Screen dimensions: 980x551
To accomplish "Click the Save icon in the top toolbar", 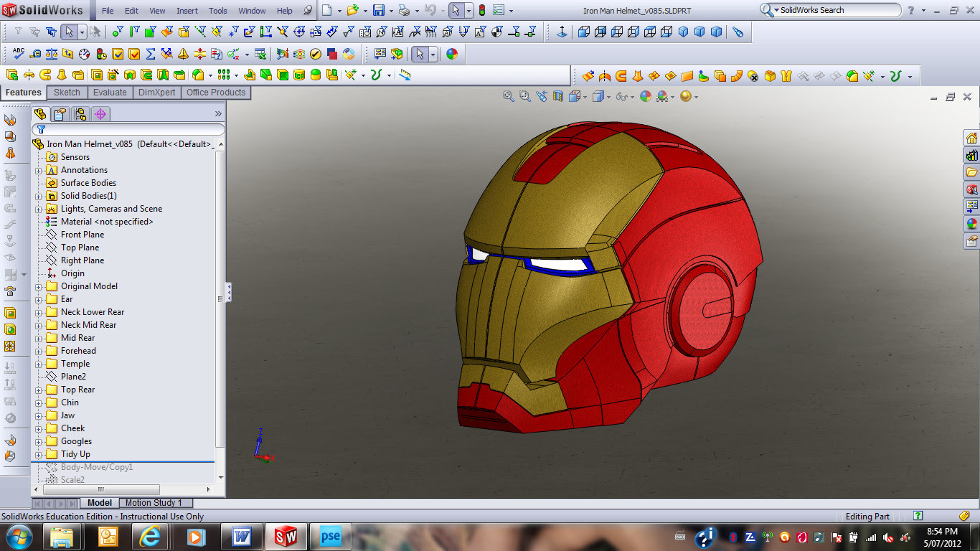I will tap(378, 11).
